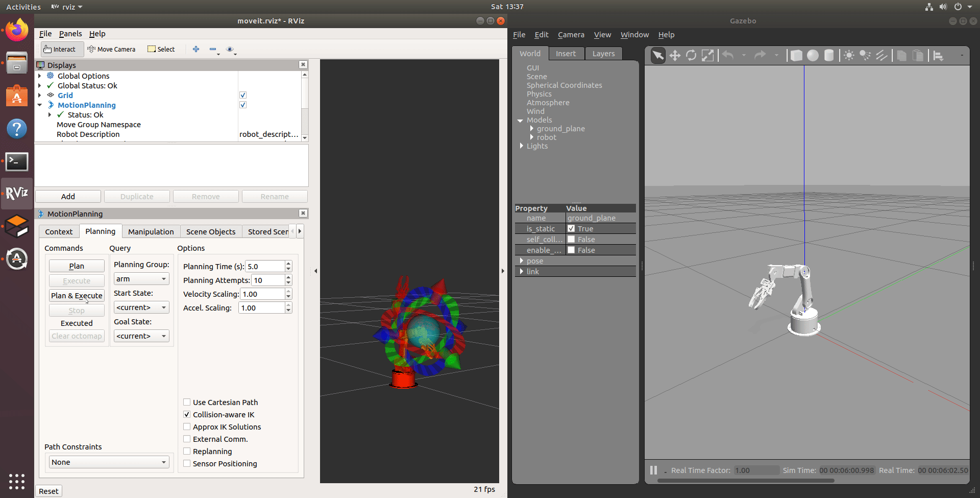
Task: Toggle the Grid display checkbox
Action: point(243,95)
